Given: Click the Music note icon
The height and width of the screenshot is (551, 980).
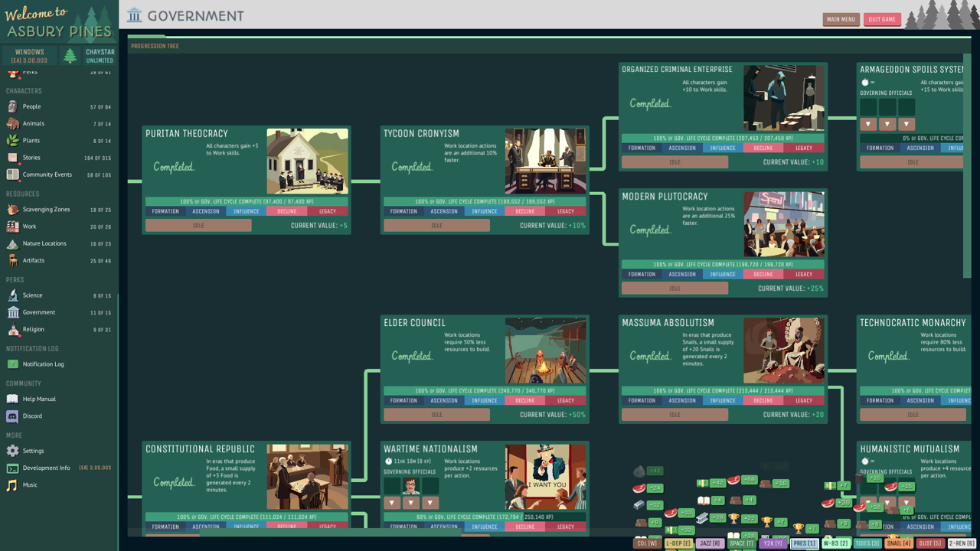Looking at the screenshot, I should coord(12,485).
